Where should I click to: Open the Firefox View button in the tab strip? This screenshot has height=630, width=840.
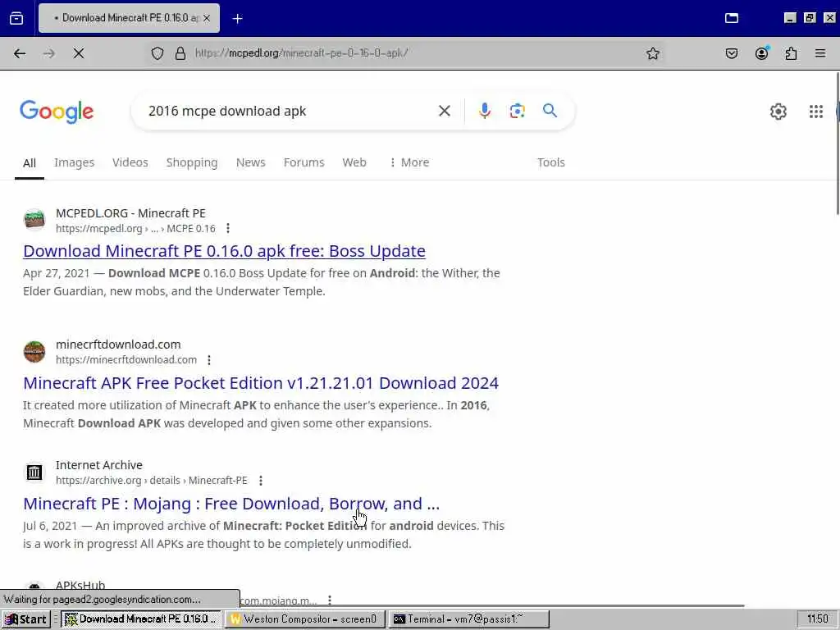coord(16,18)
